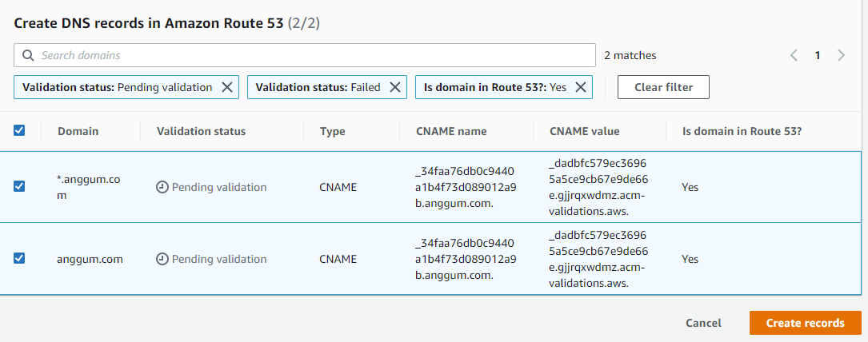The height and width of the screenshot is (342, 868).
Task: Click CNAME type cell in anggum.com row
Action: coord(338,259)
